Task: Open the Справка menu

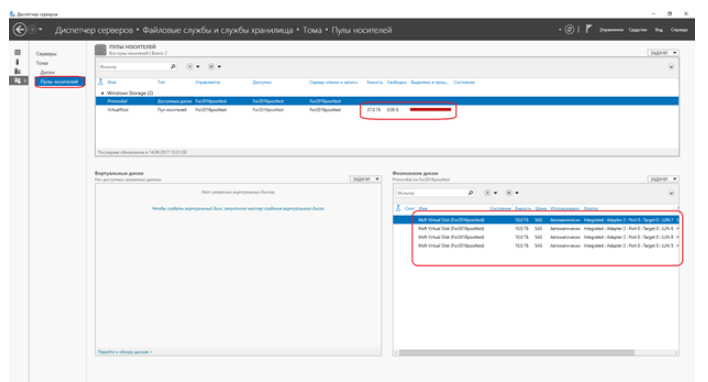Action: click(679, 30)
